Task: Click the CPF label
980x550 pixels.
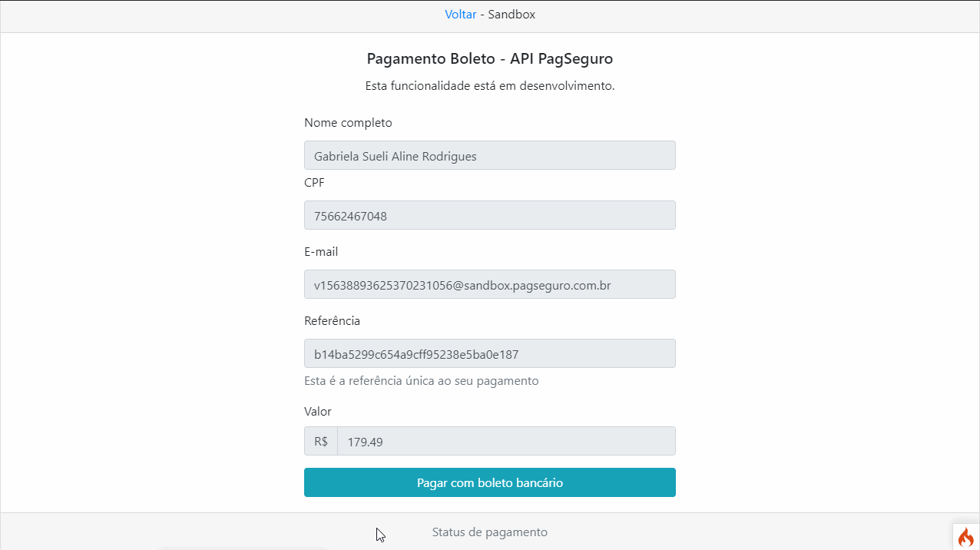Action: point(314,183)
